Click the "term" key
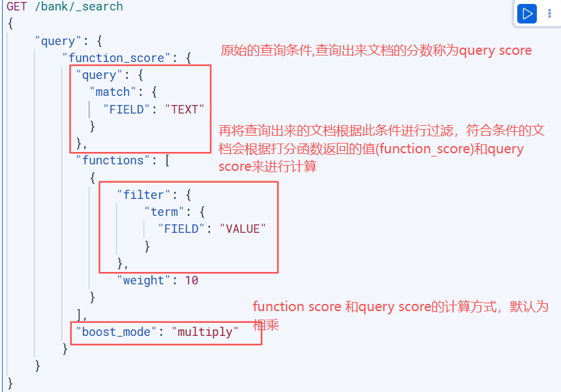The width and height of the screenshot is (561, 392). pyautogui.click(x=164, y=212)
